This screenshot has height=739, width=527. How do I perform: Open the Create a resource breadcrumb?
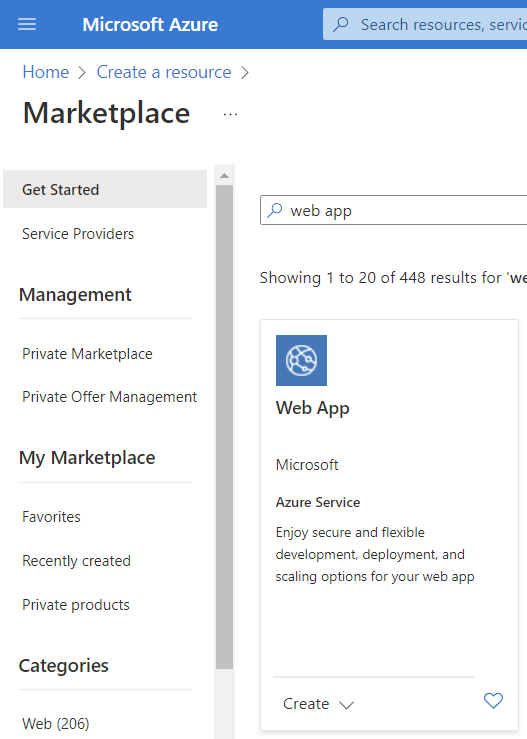click(x=164, y=72)
